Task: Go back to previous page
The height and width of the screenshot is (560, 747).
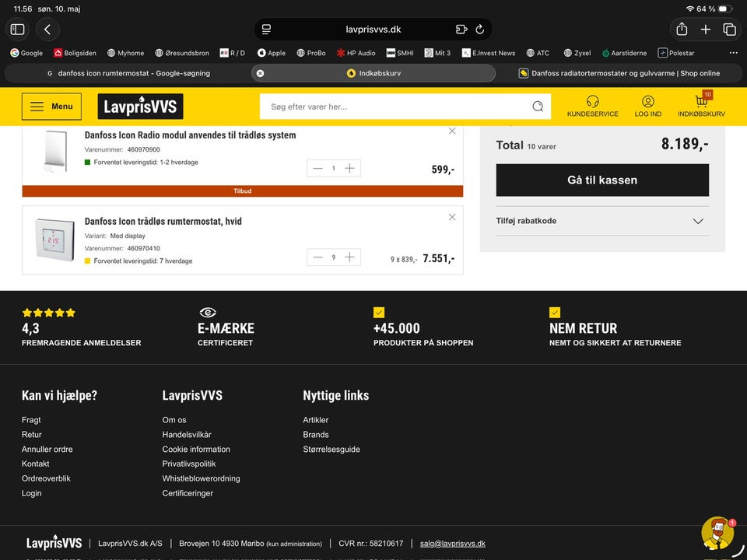Action: 47,30
